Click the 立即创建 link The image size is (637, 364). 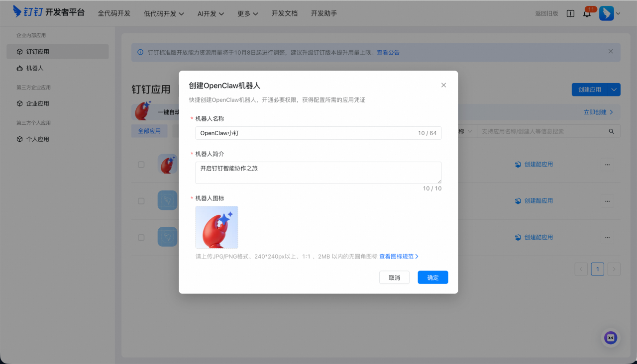pos(598,112)
